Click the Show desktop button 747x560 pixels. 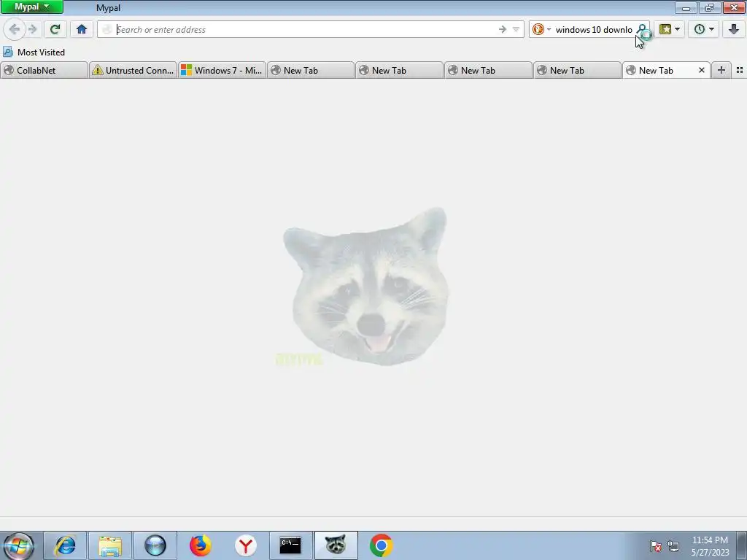tap(743, 545)
